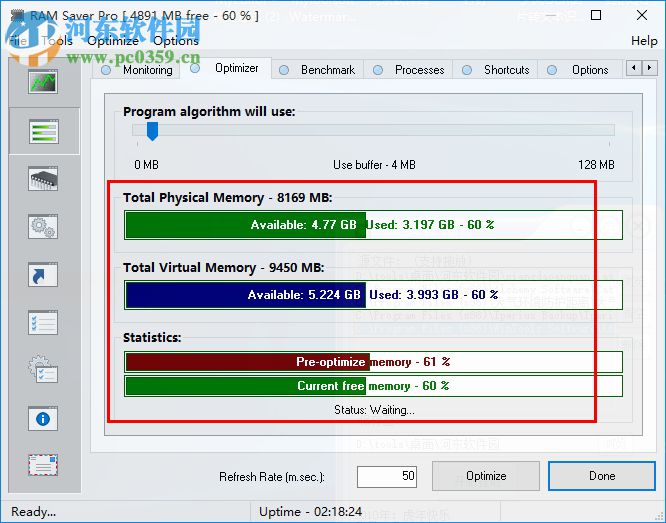Viewport: 666px width, 523px height.
Task: Open the Optimize menu
Action: [x=113, y=41]
